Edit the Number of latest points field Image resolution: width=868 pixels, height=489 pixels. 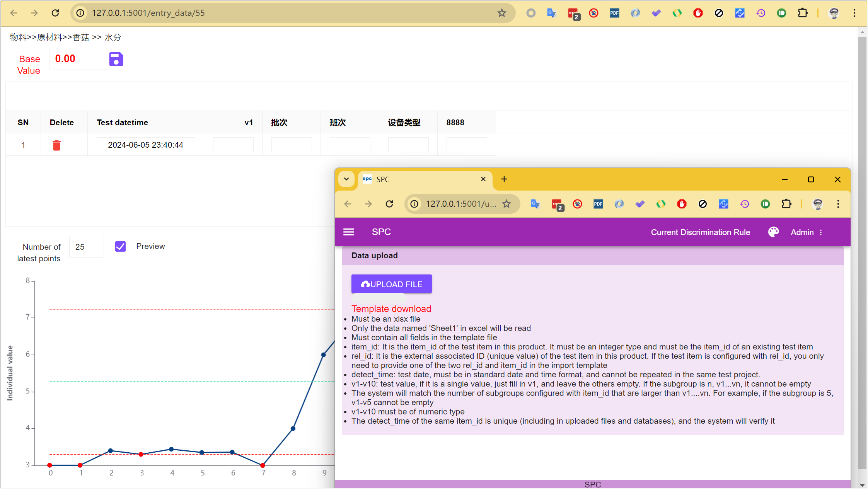tap(87, 247)
